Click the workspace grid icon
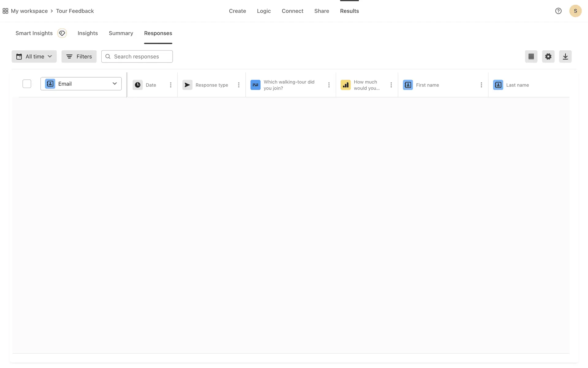The height and width of the screenshot is (368, 588). click(x=5, y=11)
